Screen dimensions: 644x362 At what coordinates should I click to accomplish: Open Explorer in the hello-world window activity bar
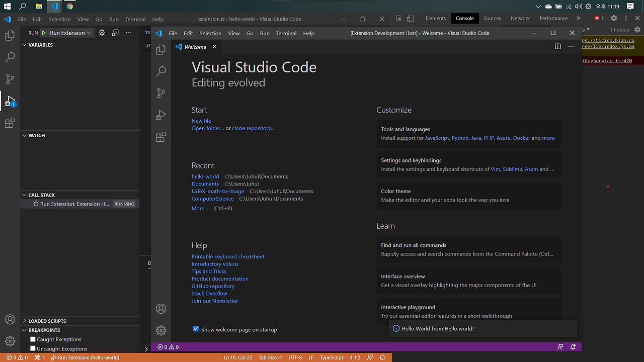10,36
